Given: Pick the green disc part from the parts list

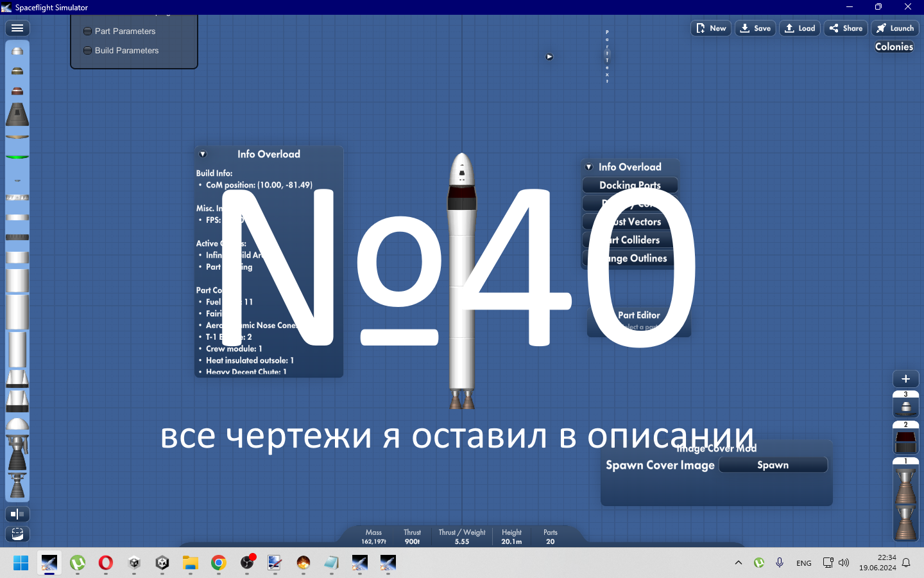Looking at the screenshot, I should pos(17,156).
